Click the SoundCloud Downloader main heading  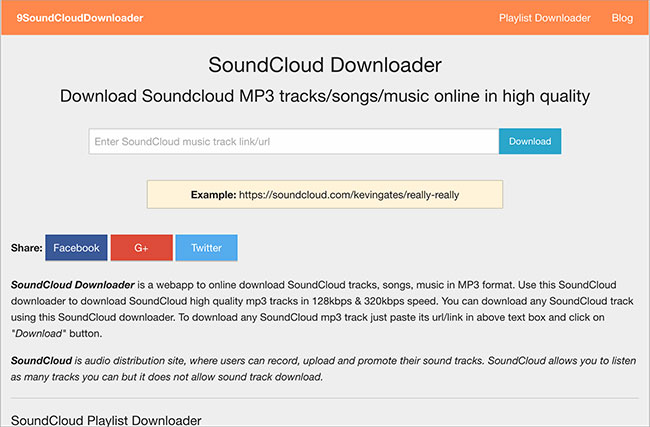(325, 65)
